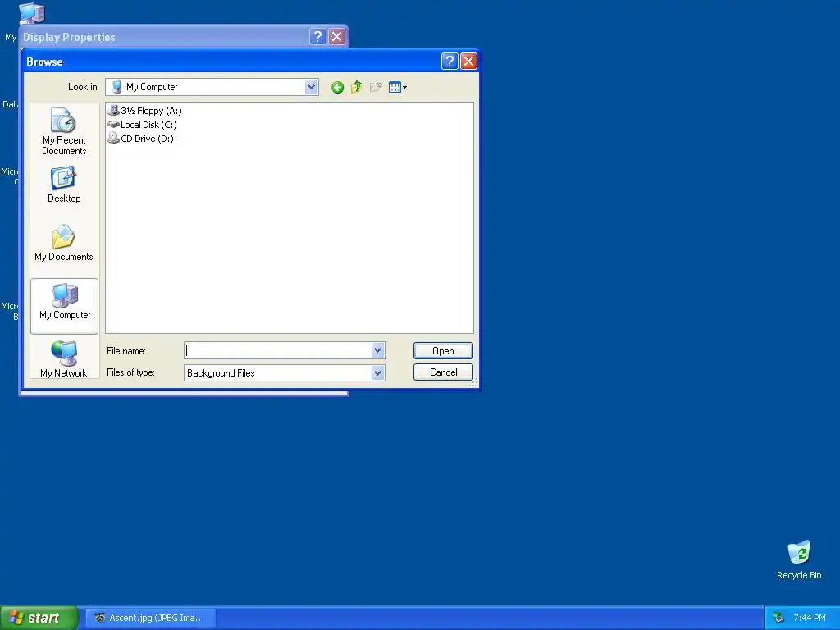The width and height of the screenshot is (840, 630).
Task: Click the CD Drive (D:) label
Action: coord(147,139)
